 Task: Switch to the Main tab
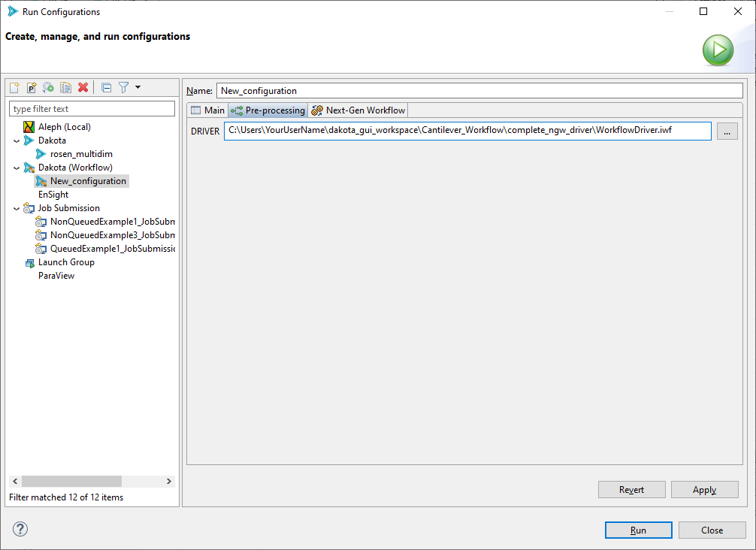coord(207,109)
